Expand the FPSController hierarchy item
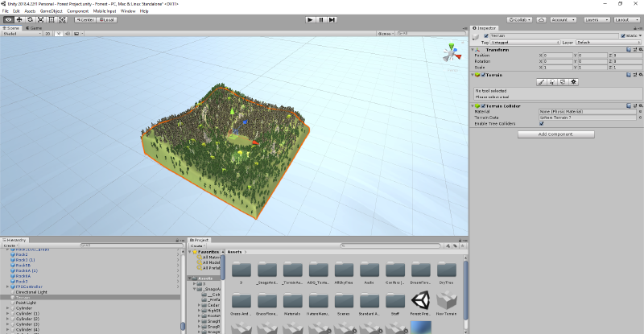The image size is (644, 334). (8, 286)
